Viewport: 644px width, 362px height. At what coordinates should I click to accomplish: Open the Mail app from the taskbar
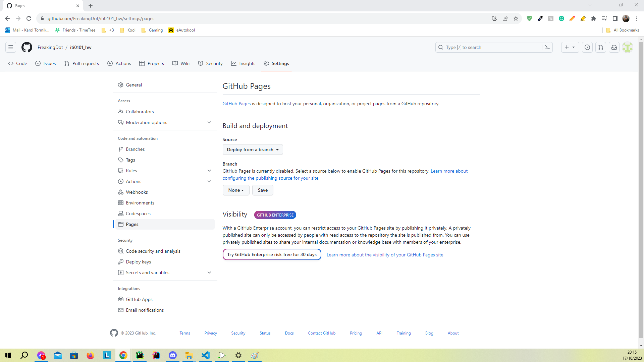tap(58, 355)
